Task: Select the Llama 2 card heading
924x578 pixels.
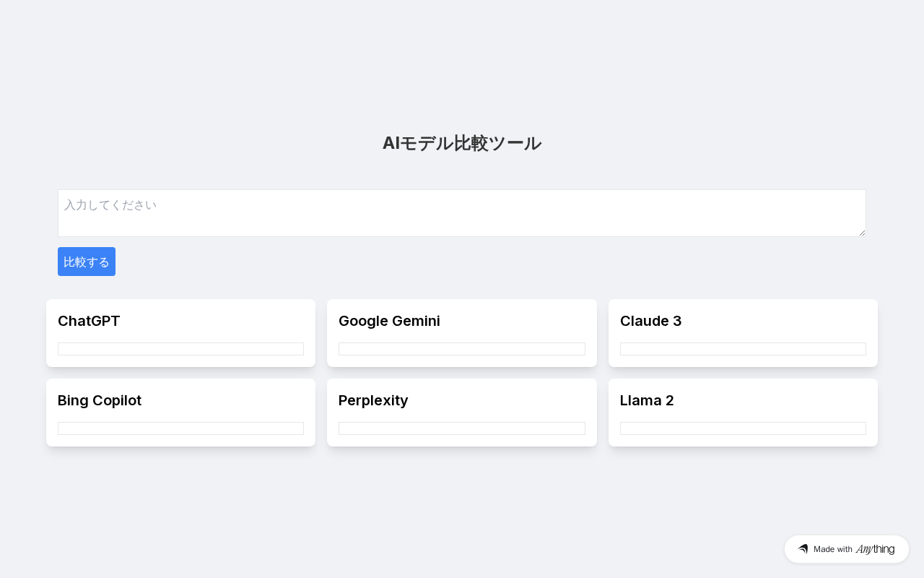Action: pyautogui.click(x=647, y=400)
